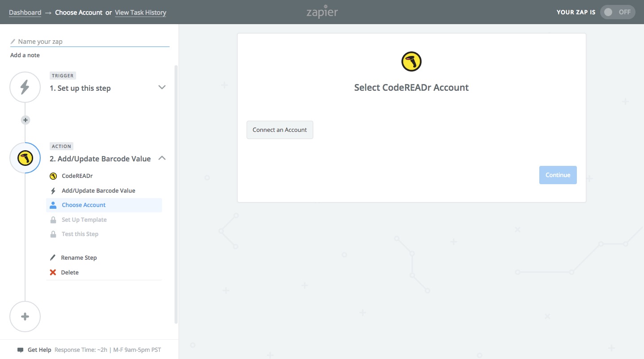Click the lightning icon beside Add/Update Barcode Value

53,191
